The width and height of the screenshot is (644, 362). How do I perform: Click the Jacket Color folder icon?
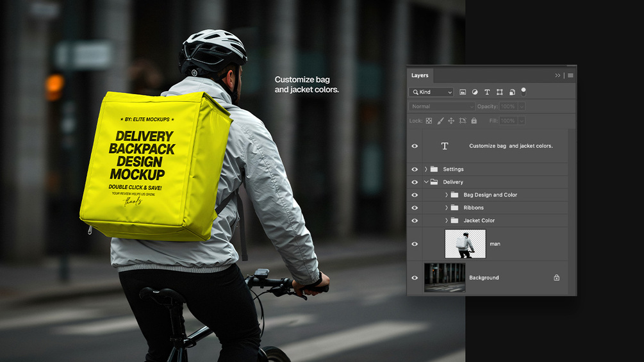pos(454,220)
